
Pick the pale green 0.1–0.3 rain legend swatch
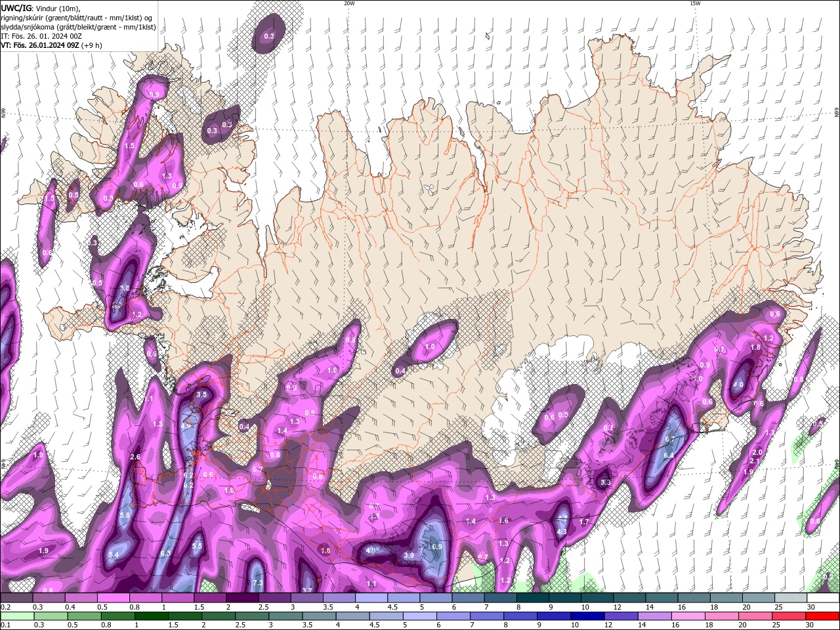pos(17,616)
